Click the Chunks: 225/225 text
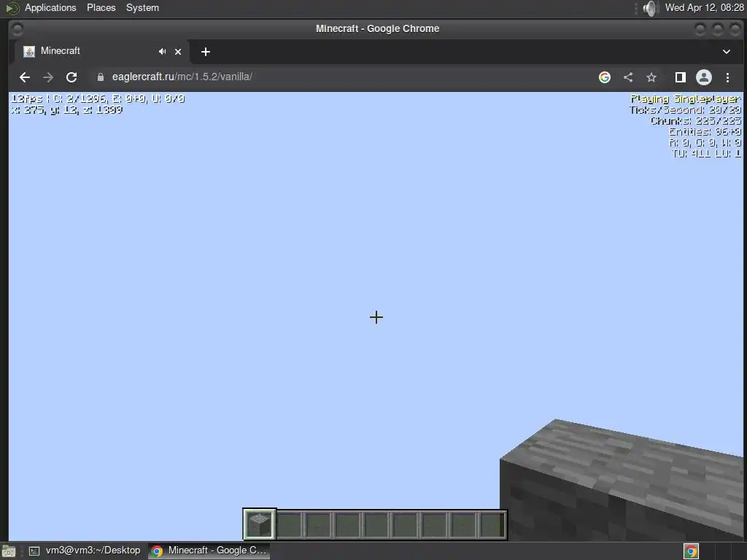This screenshot has width=747, height=560. [696, 120]
